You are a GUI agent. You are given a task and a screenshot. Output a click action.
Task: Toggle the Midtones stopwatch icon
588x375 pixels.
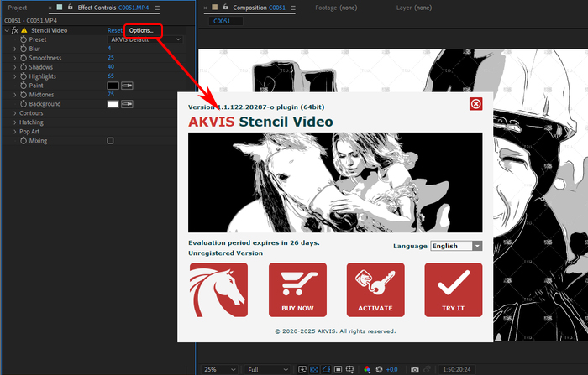pyautogui.click(x=24, y=95)
